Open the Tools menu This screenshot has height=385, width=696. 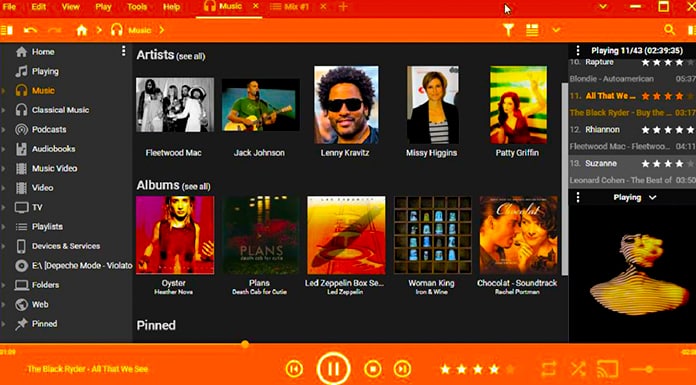137,7
